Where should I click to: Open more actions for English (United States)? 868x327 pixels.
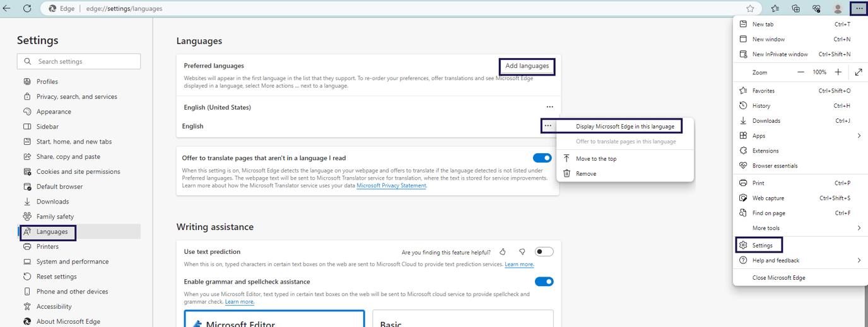pos(549,107)
